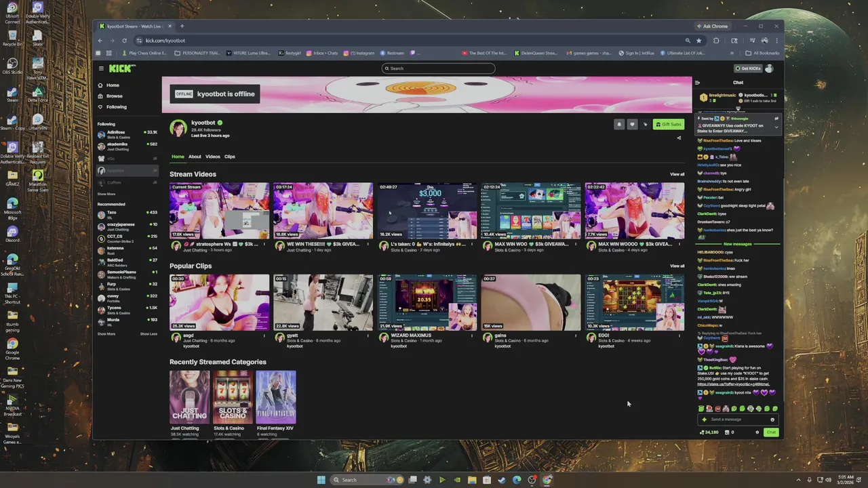Reload the Chrome page
Screen dimensions: 868x488
coord(124,41)
